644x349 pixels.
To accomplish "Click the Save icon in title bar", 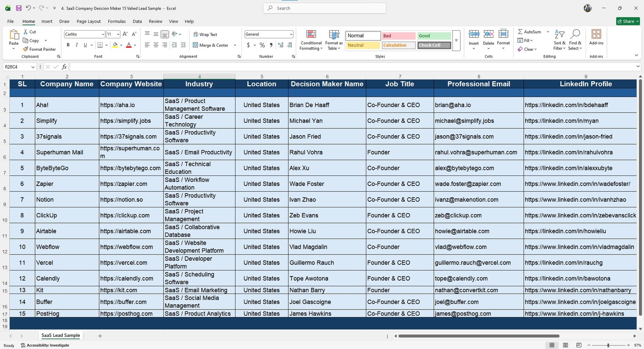I will (x=19, y=8).
